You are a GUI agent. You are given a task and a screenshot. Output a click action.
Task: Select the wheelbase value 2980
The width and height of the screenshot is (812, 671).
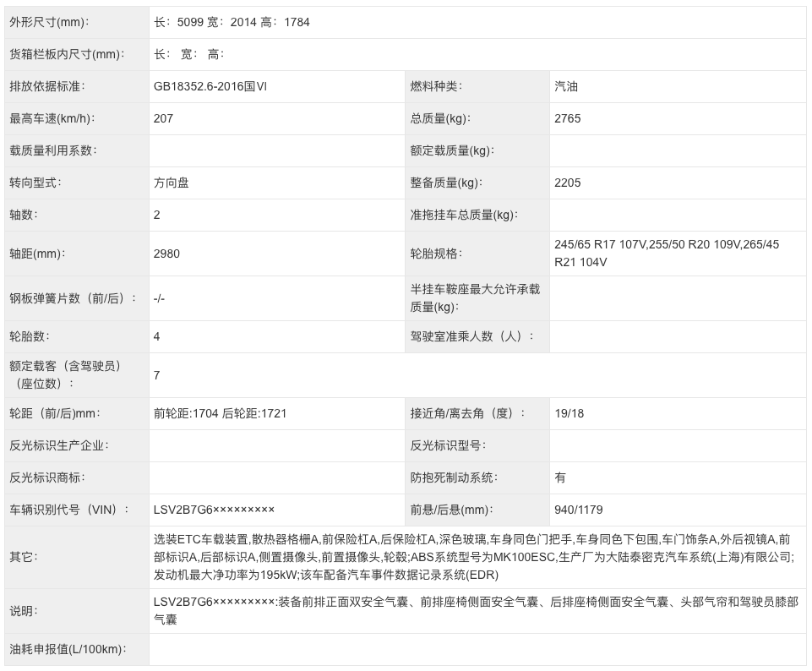pos(166,254)
